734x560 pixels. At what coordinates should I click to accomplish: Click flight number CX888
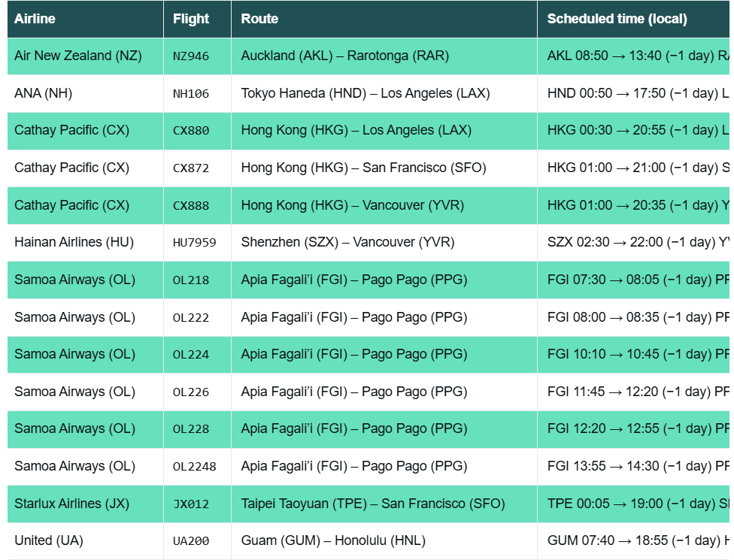coord(191,205)
